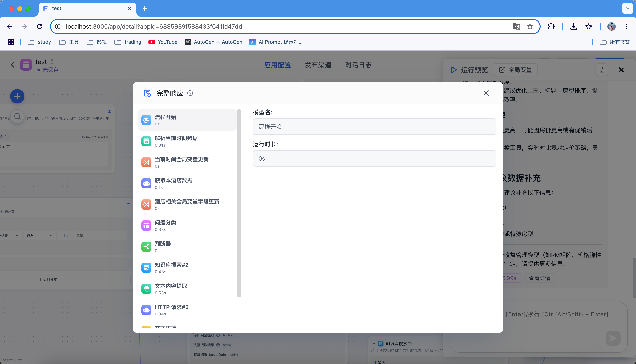Select the test browser tab
The image size is (636, 364).
pos(87,8)
